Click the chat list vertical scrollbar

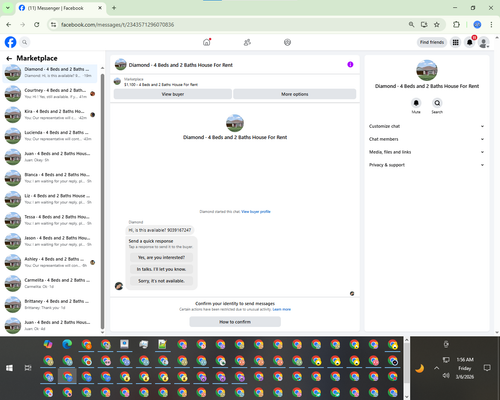coord(102,200)
